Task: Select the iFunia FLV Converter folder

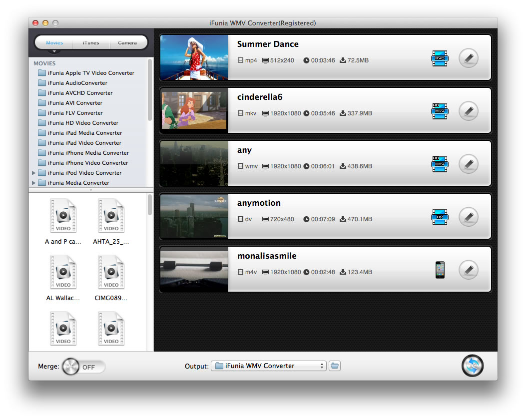Action: 71,113
